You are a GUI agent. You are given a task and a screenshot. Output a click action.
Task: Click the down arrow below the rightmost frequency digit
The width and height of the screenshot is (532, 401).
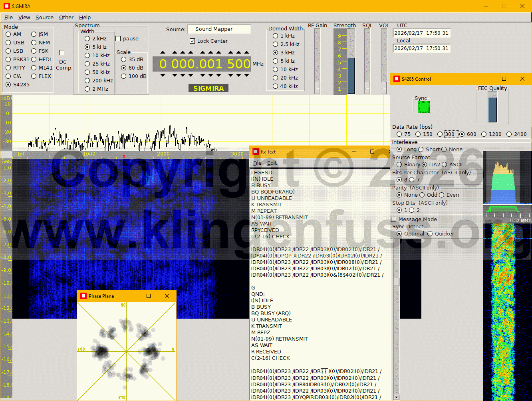point(247,75)
